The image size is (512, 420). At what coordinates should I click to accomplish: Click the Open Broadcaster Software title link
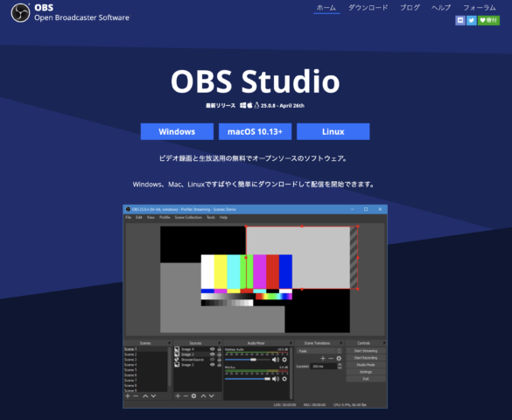pos(81,17)
